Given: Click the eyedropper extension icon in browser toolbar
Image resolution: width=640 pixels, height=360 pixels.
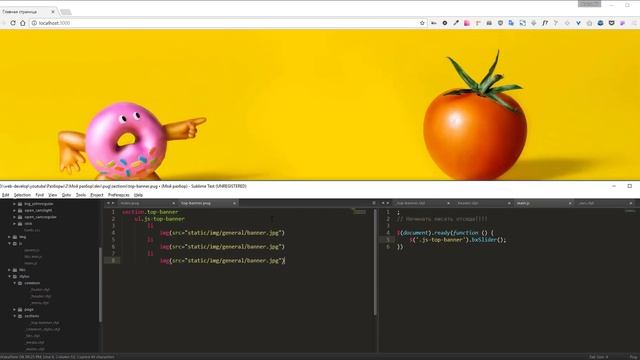Looking at the screenshot, I should [456, 23].
